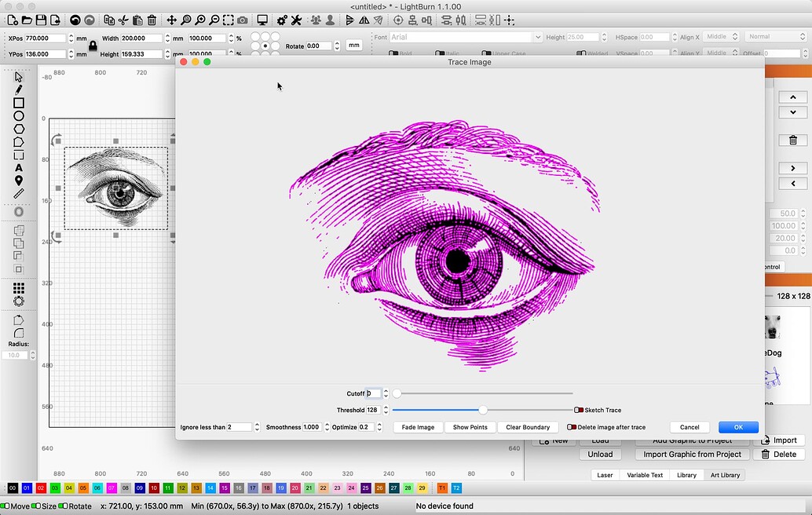The image size is (812, 515).
Task: Click the scissors Cut icon
Action: coord(123,20)
